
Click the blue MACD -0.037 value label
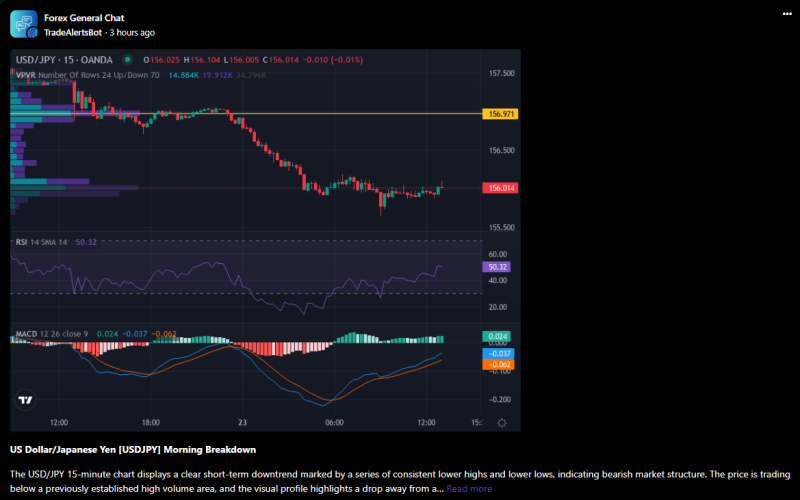click(x=497, y=353)
